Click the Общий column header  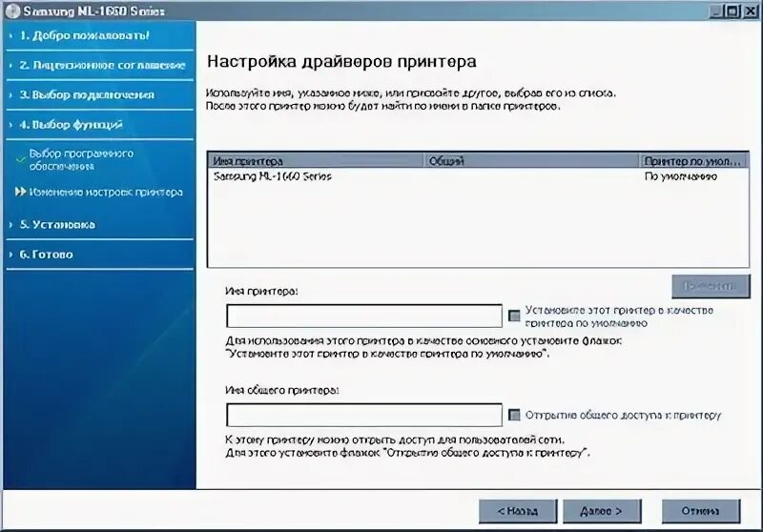coord(532,161)
